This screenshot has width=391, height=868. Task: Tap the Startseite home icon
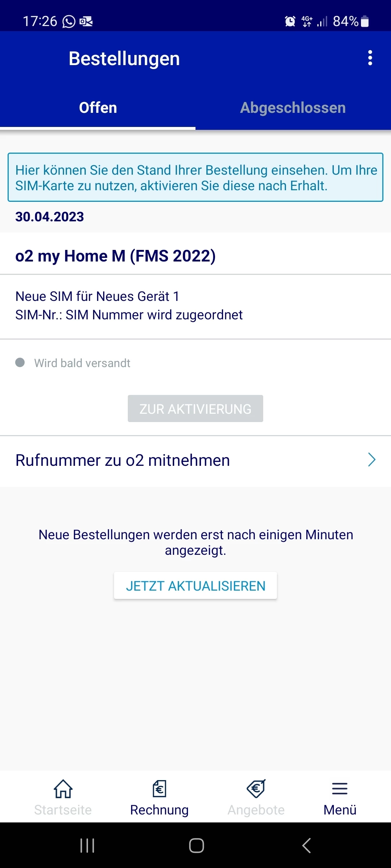(x=63, y=789)
